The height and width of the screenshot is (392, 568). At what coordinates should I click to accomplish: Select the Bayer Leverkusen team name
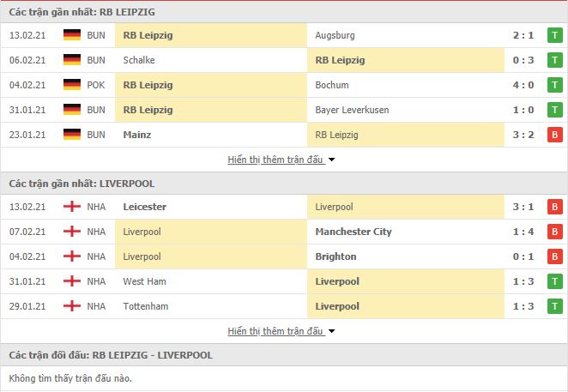(352, 110)
